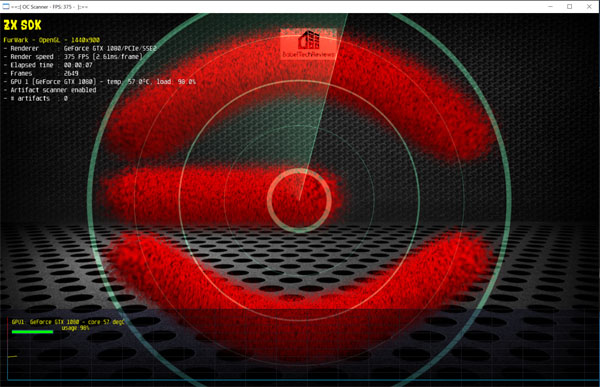Maximize the OC Scanner window
Viewport: 600px width, 387px height.
(x=569, y=7)
